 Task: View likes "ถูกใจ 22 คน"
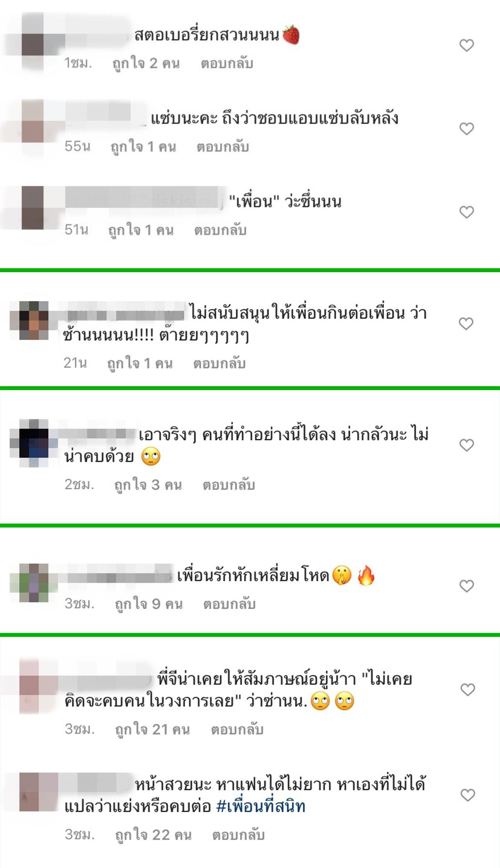153,835
